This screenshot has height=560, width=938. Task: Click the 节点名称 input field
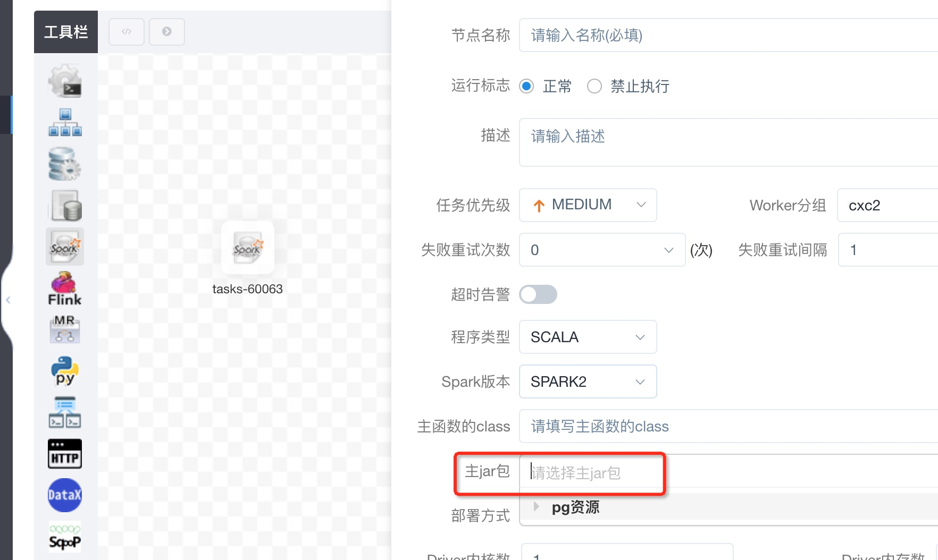pos(728,35)
